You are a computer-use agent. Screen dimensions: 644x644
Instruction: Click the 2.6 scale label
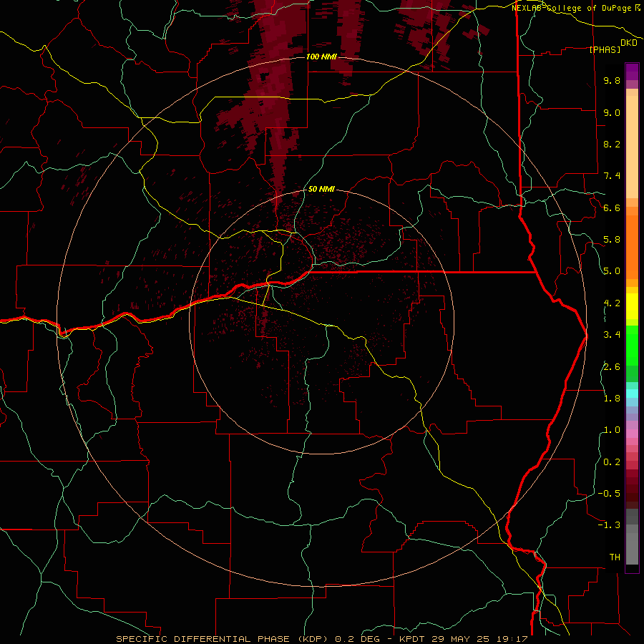pos(612,367)
